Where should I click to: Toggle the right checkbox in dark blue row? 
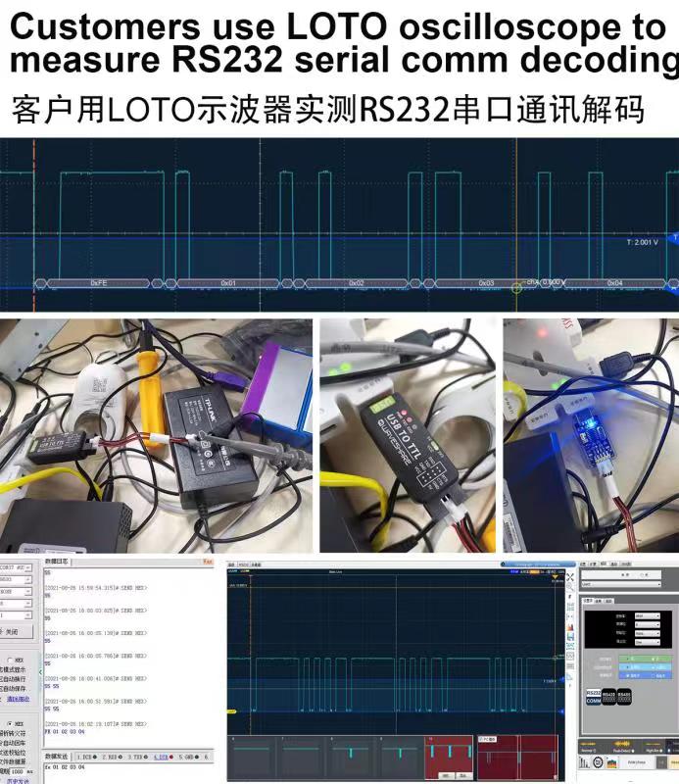point(654,675)
